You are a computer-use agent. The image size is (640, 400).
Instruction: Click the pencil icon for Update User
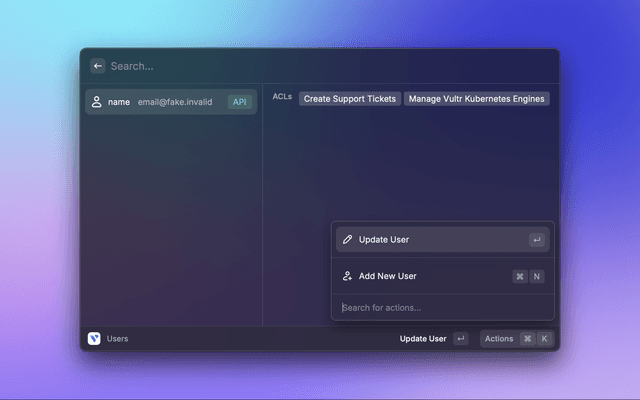[x=347, y=240]
